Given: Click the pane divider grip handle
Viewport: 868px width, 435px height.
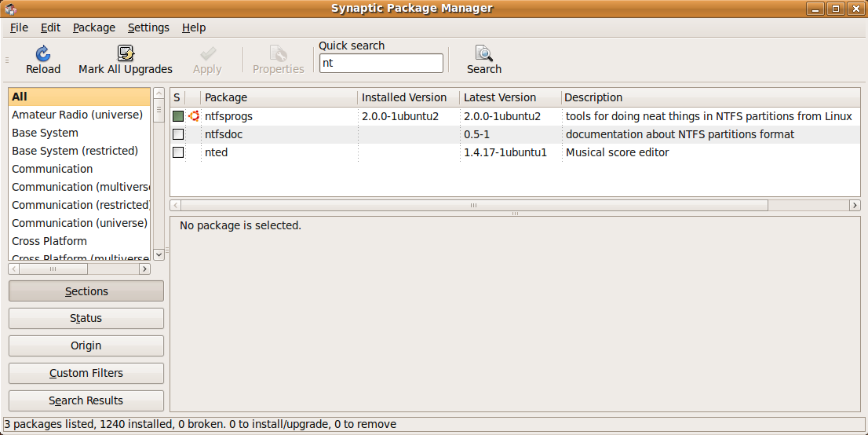Looking at the screenshot, I should pos(515,214).
